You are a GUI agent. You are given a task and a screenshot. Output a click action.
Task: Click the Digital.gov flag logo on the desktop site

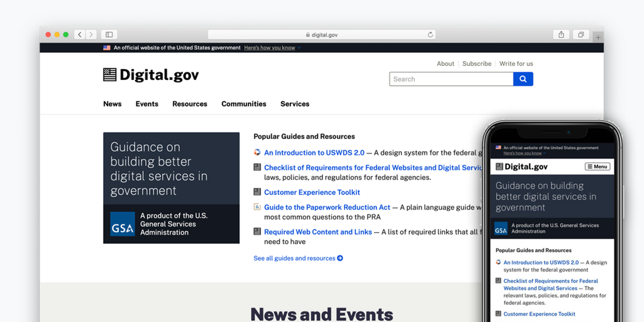[109, 75]
